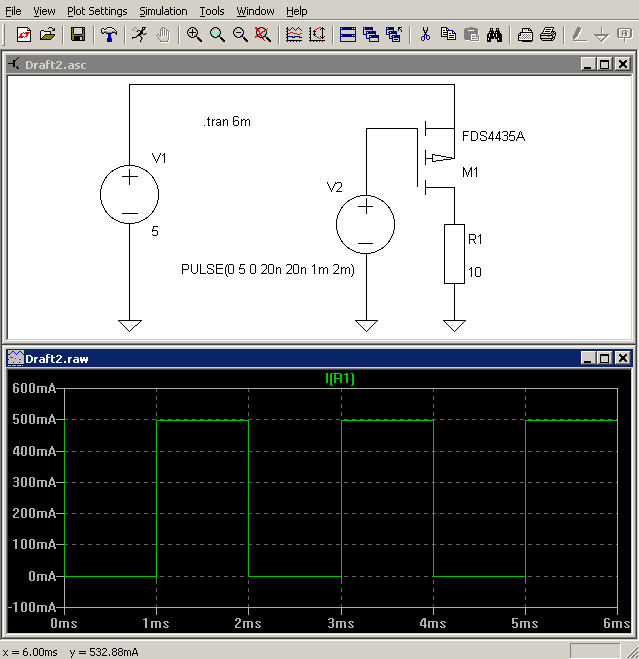Tile windows using the toolbar icon
Screen dimensions: 639x659
[x=348, y=34]
